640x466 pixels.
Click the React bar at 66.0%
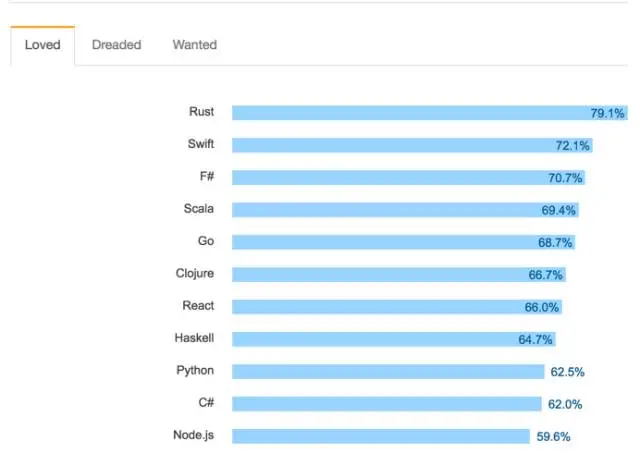[397, 307]
